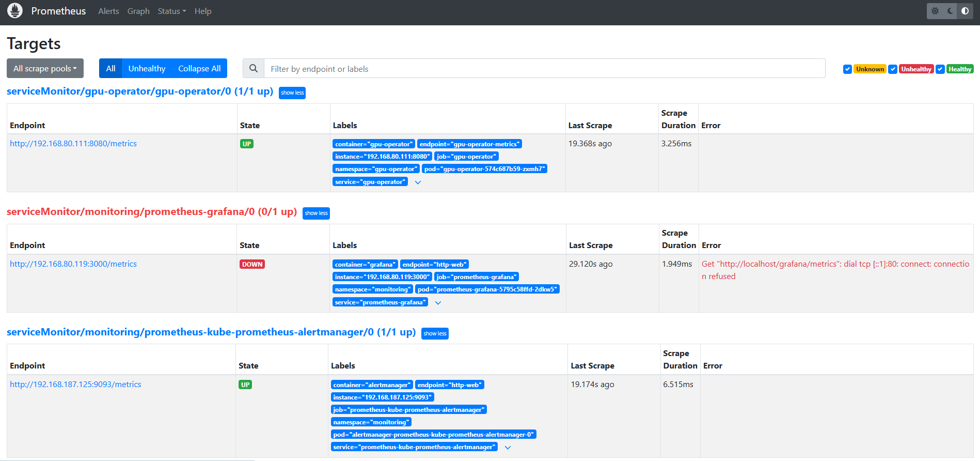Click the yellow Unknown badge

[x=870, y=69]
